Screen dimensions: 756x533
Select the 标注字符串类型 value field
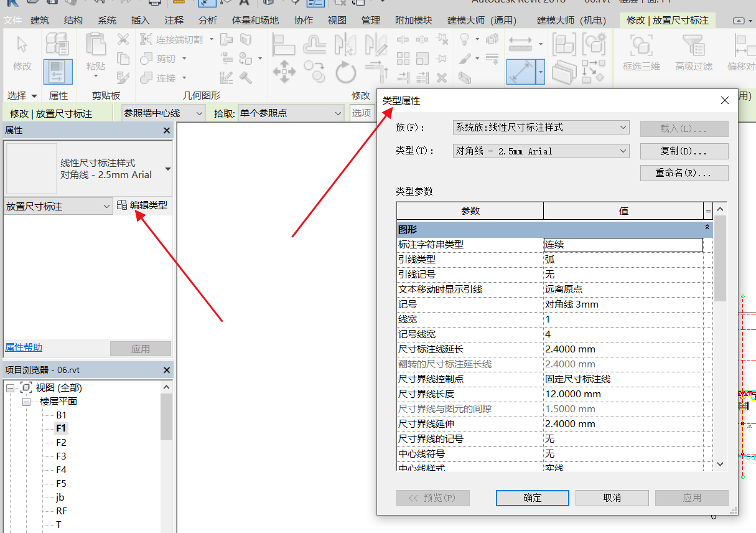[x=623, y=245]
